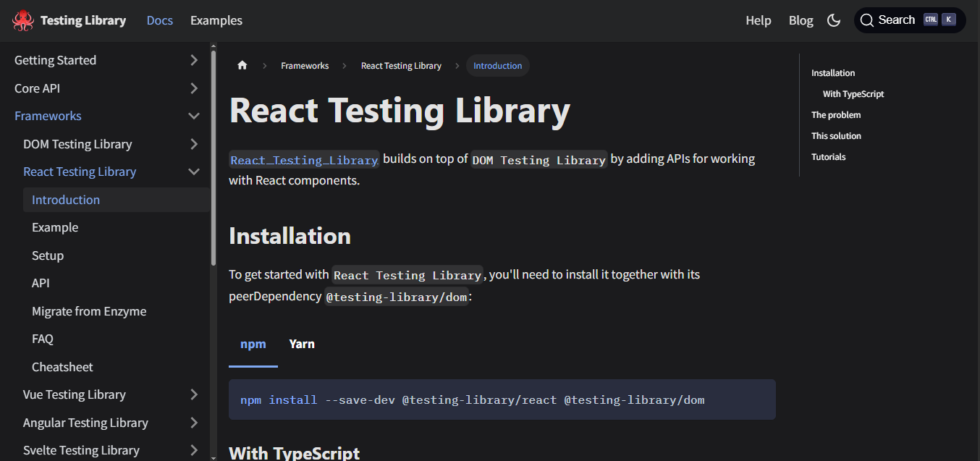This screenshot has height=461, width=980.
Task: Open Core API in sidebar
Action: [37, 88]
